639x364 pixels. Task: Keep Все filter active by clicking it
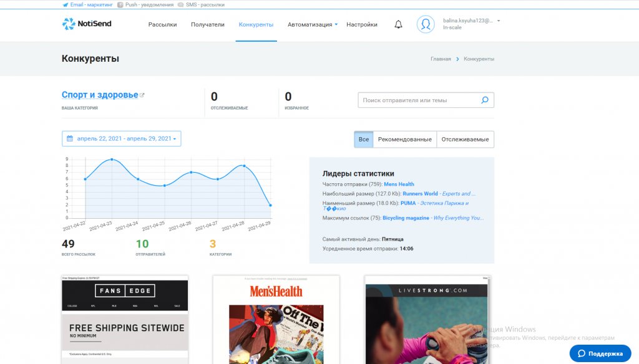click(363, 139)
